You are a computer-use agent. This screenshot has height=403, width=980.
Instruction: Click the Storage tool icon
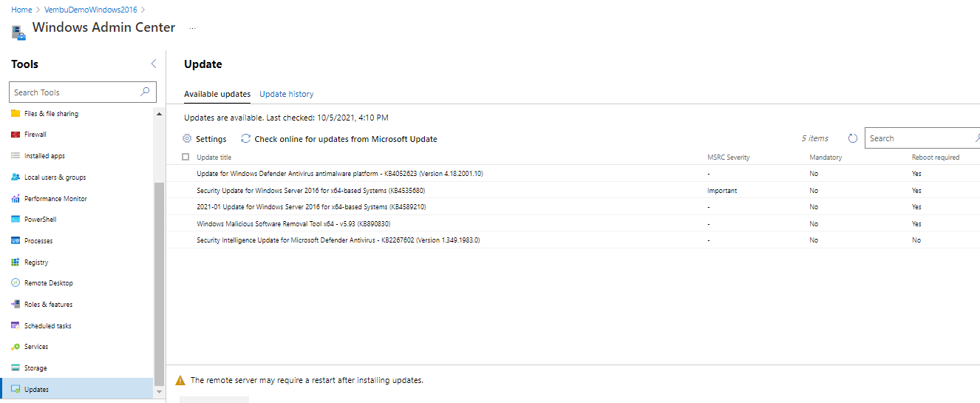pyautogui.click(x=16, y=368)
